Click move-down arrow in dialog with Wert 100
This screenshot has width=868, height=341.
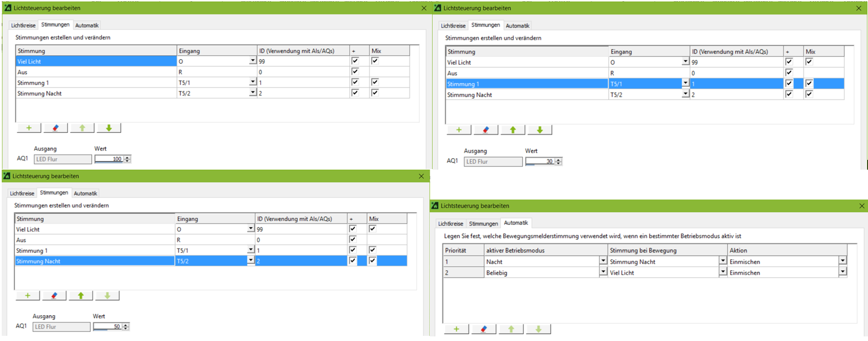point(109,128)
